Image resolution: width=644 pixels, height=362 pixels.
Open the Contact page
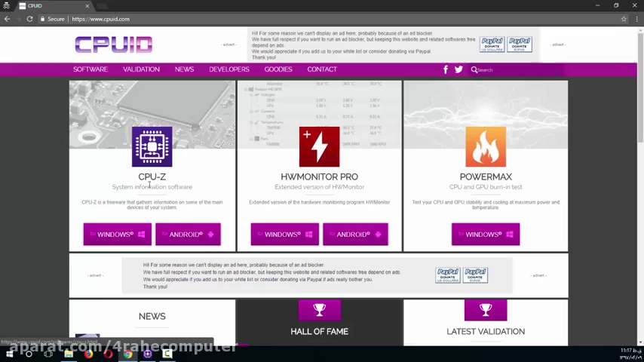pos(322,69)
